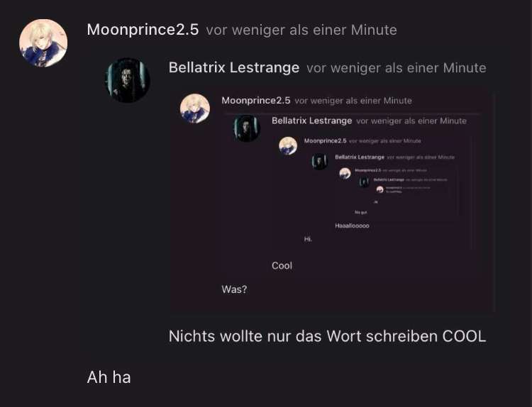
Task: Click timestamp next to large Bellatrix Lestrange name
Action: click(x=397, y=68)
